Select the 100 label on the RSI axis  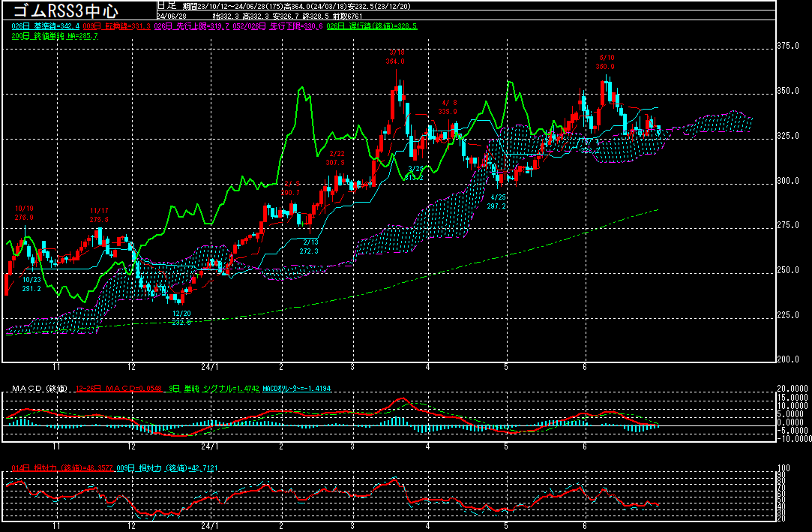[x=784, y=467]
